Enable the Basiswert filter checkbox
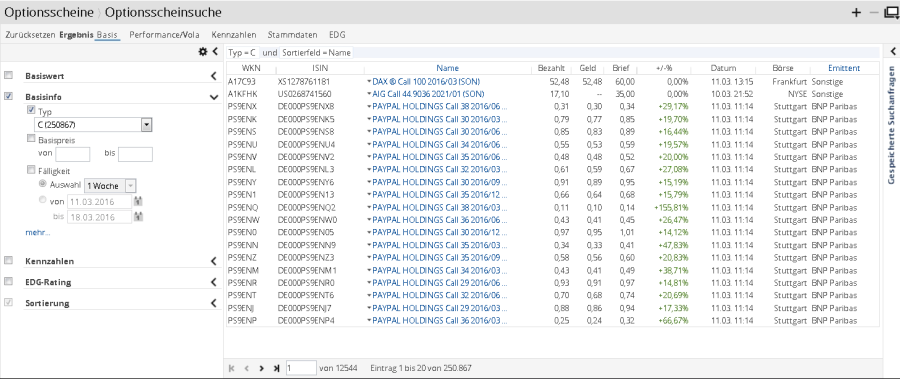The image size is (900, 379). click(x=9, y=75)
